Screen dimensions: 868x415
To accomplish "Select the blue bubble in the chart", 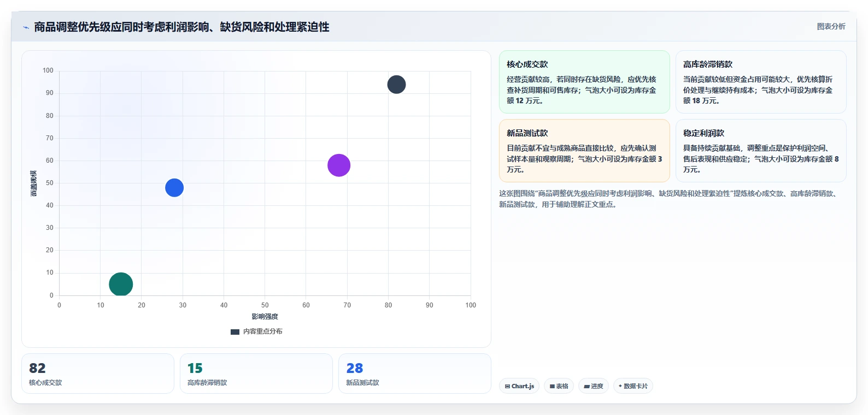I will tap(174, 188).
